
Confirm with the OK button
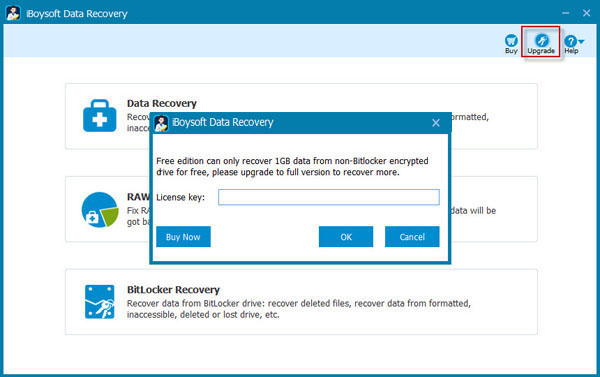(346, 237)
